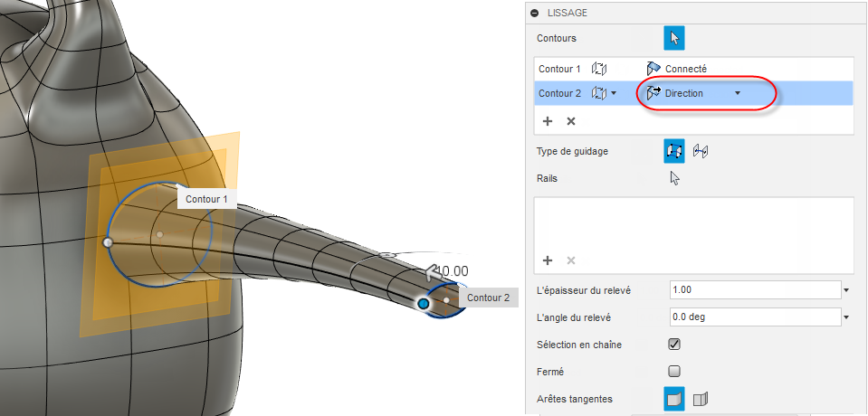This screenshot has width=868, height=416.
Task: Click the white handle point on Contour 1
Action: pos(108,242)
